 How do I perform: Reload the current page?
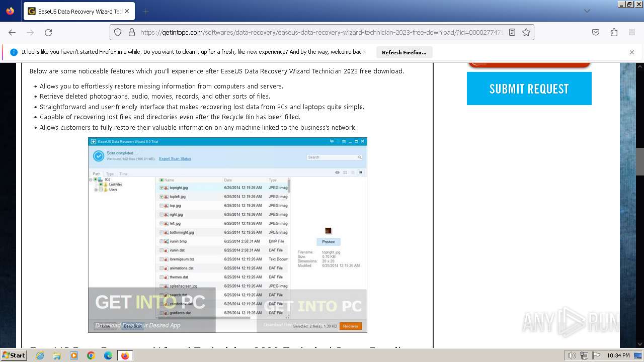coord(48,32)
